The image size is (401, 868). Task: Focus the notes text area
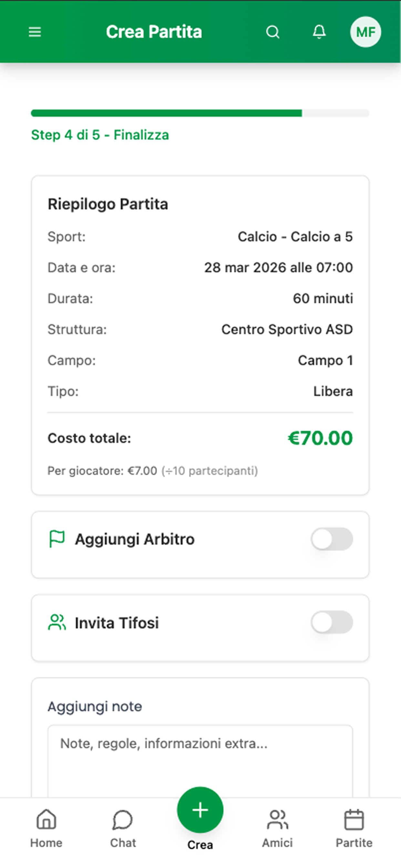click(x=200, y=761)
